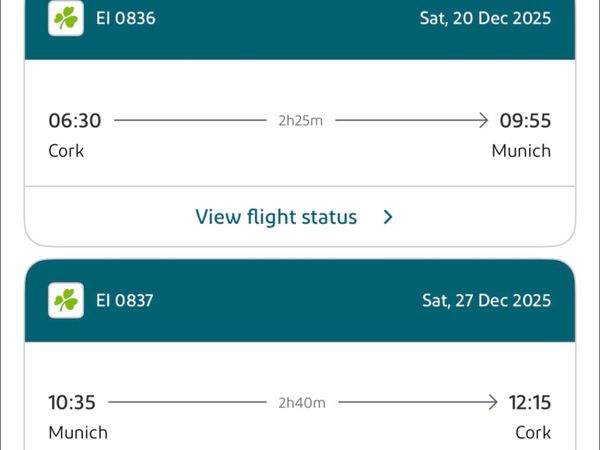Select Cork as the return arrival city
The height and width of the screenshot is (450, 600).
(533, 433)
